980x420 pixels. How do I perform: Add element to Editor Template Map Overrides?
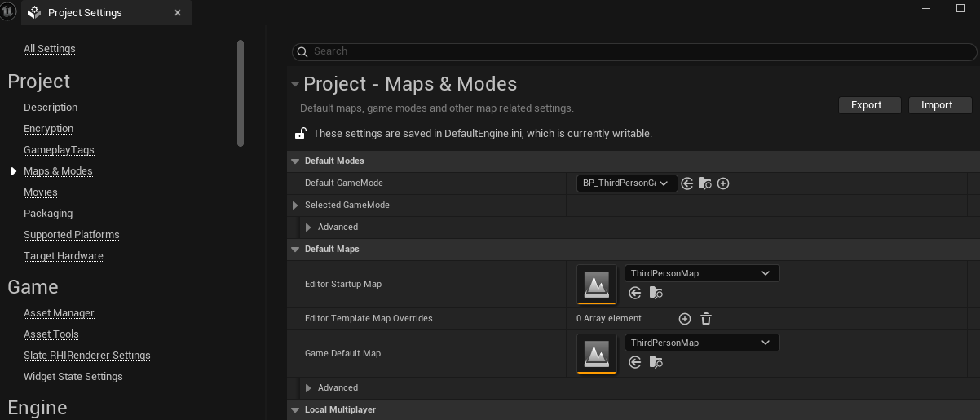click(685, 319)
